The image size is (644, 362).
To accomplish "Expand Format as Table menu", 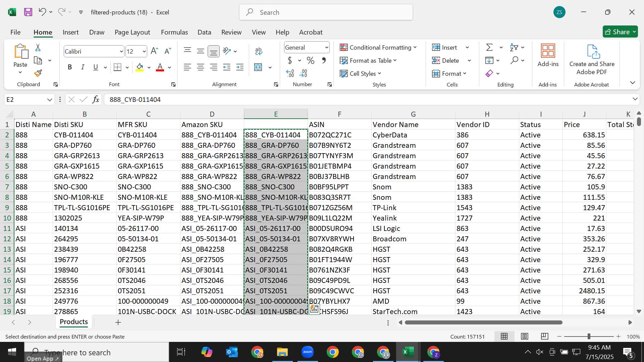I will pos(368,61).
